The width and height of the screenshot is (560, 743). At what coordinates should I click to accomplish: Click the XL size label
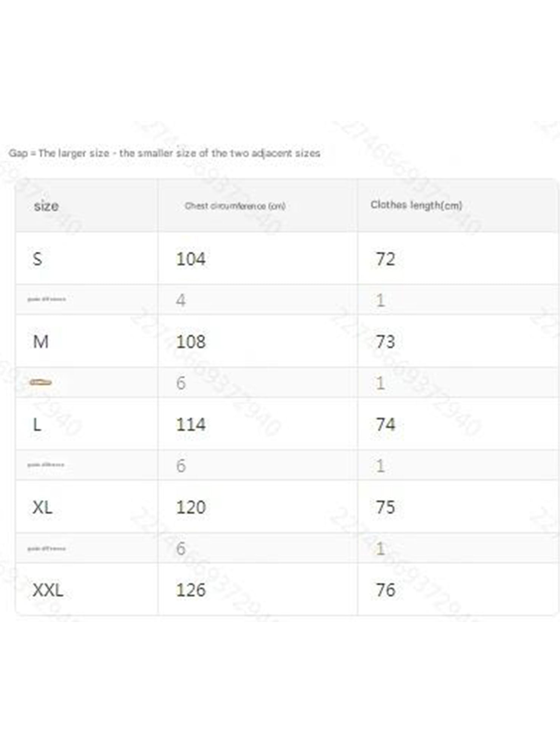[42, 507]
